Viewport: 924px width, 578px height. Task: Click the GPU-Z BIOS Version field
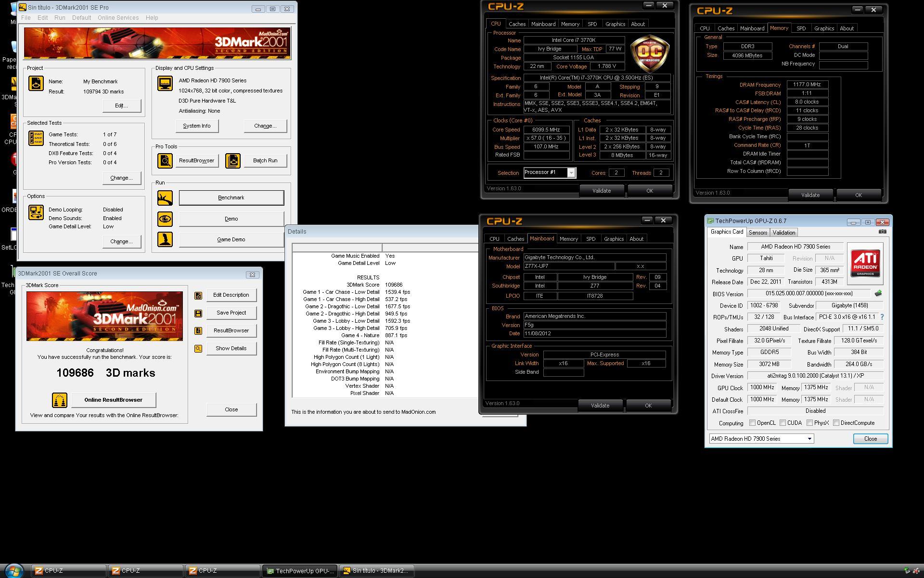[x=808, y=293]
